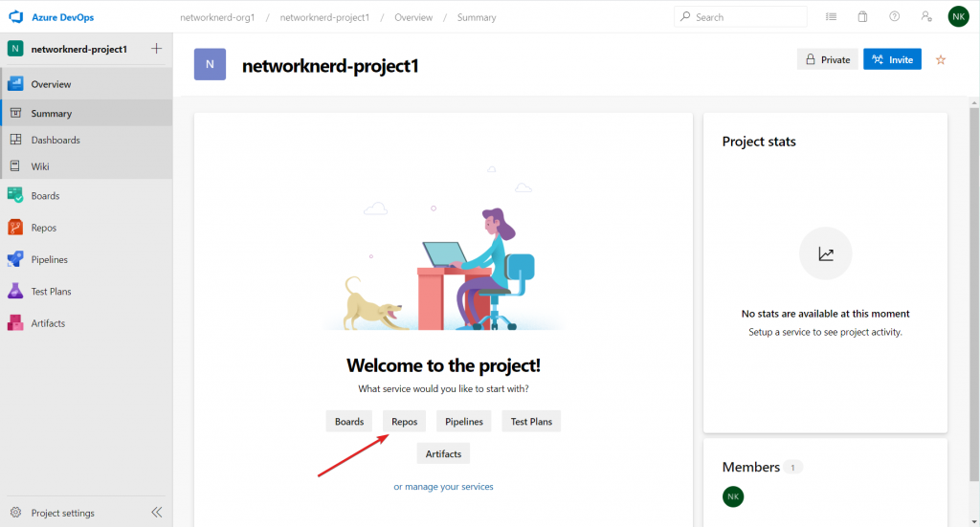Favorite the project with star icon
The image size is (980, 527).
[x=941, y=60]
